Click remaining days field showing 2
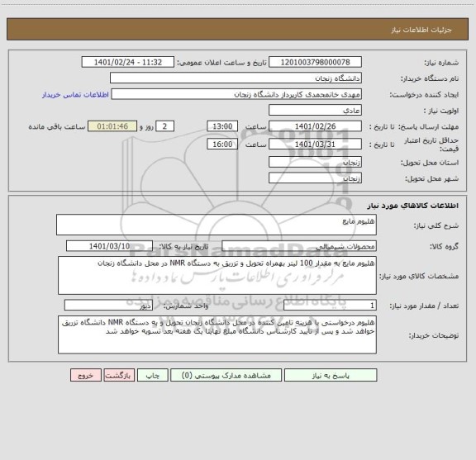Image resolution: width=476 pixels, height=460 pixels. [164, 126]
